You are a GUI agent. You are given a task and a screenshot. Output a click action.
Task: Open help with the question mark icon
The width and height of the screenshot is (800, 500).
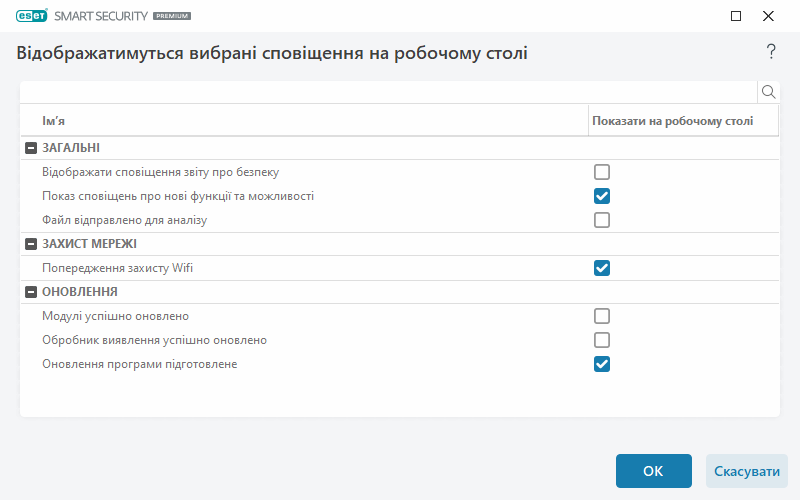pos(771,52)
